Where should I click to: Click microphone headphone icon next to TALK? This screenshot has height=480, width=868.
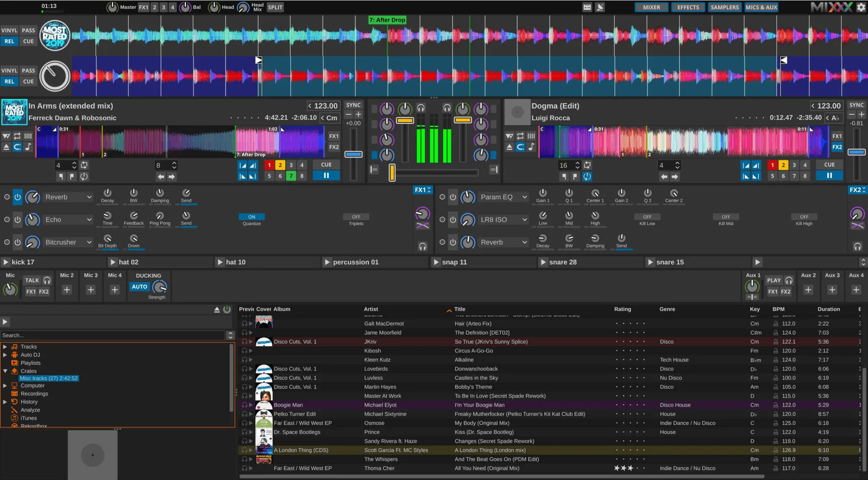47,280
